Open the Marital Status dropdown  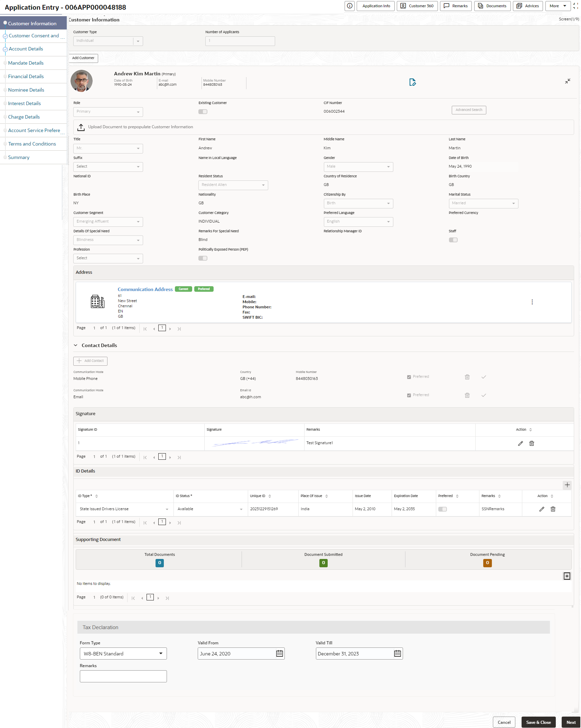click(x=484, y=203)
